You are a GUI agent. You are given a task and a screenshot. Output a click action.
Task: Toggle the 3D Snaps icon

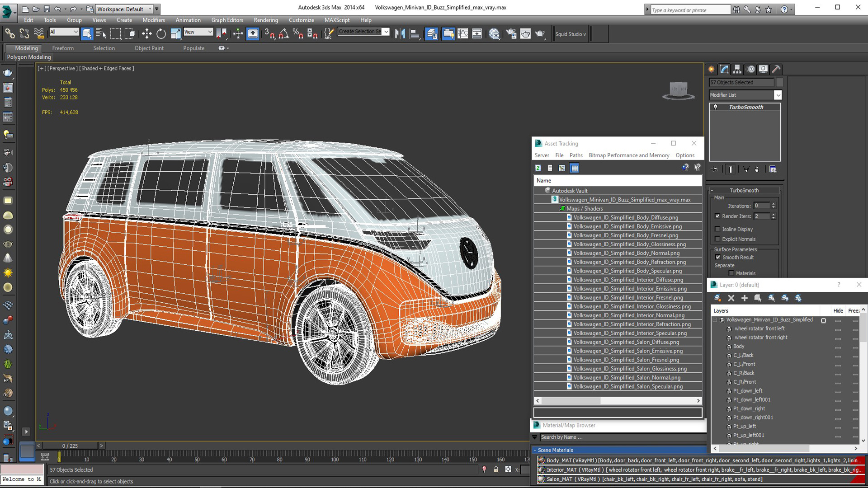[x=269, y=33]
